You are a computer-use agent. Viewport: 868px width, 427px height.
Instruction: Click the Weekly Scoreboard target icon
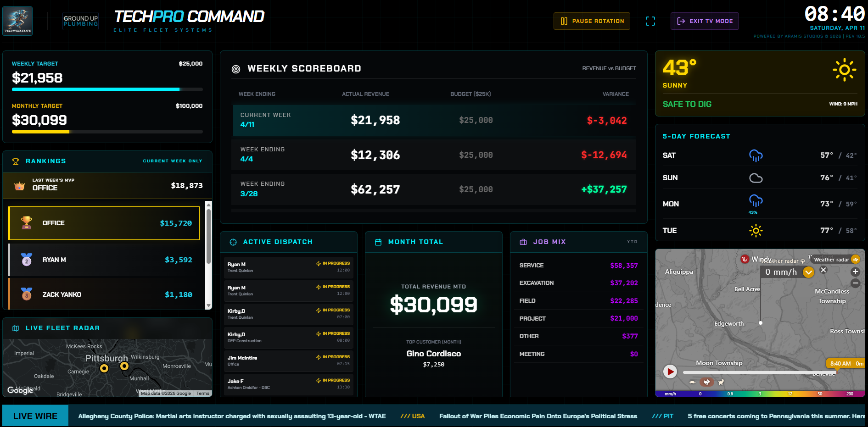236,68
